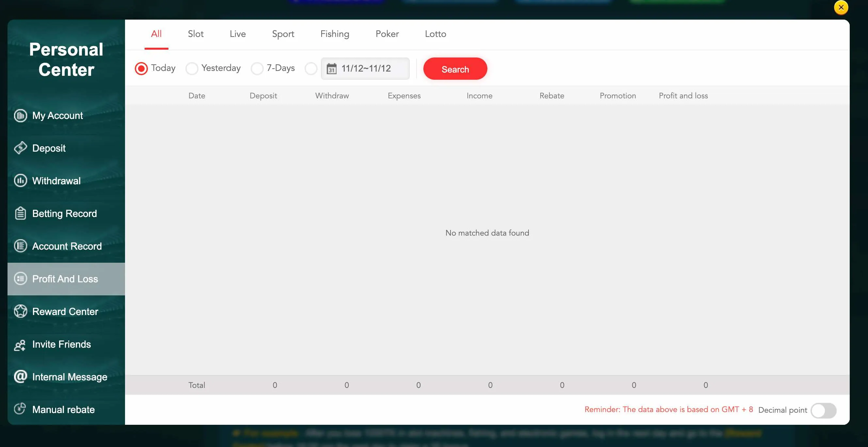Click the Profit And Loss icon
Screen dimensions: 868x447
pyautogui.click(x=20, y=279)
